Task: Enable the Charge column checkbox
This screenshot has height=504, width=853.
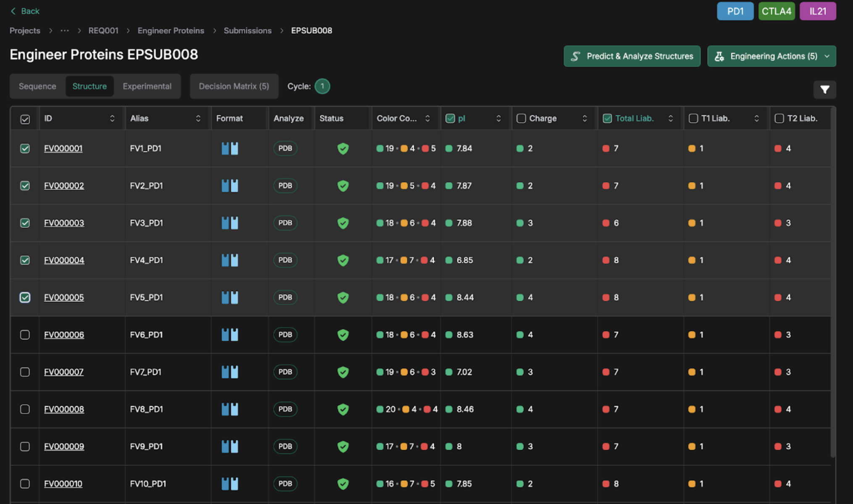Action: [521, 118]
